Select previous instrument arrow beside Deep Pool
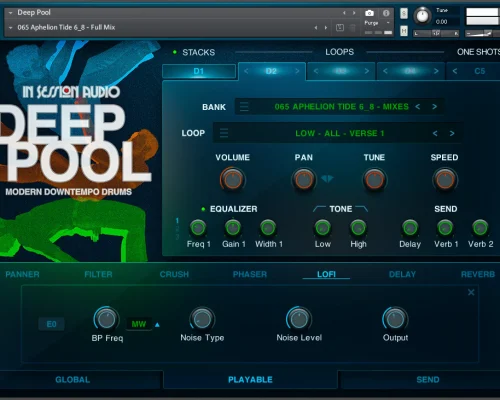Image resolution: width=500 pixels, height=400 pixels. tap(344, 13)
